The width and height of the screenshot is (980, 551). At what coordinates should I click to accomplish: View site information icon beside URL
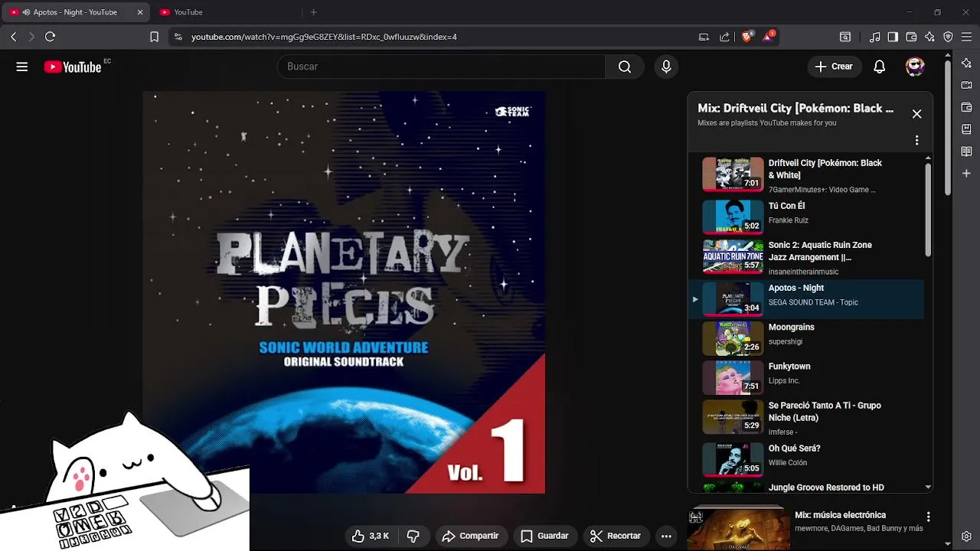coord(178,37)
